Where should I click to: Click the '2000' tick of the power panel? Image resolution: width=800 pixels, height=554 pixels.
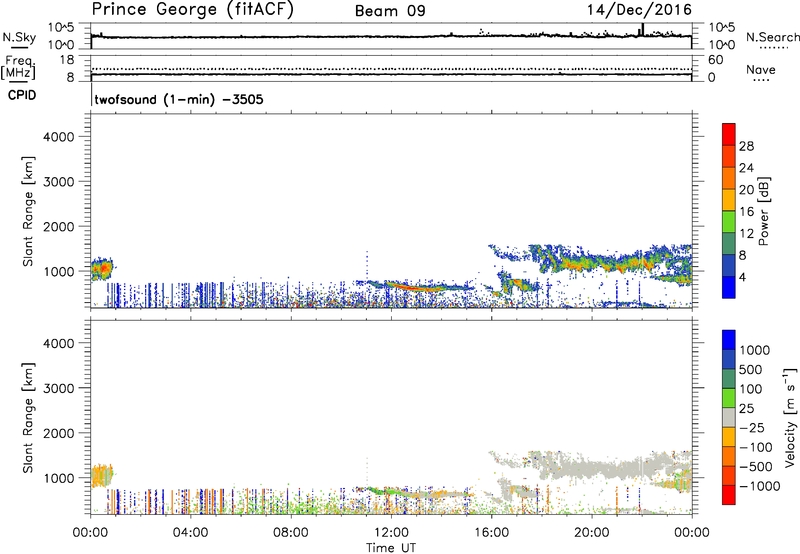pyautogui.click(x=58, y=226)
